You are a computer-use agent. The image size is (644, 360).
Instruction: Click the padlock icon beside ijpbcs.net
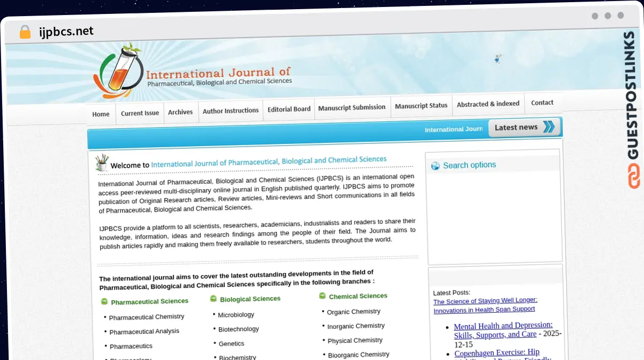point(25,32)
